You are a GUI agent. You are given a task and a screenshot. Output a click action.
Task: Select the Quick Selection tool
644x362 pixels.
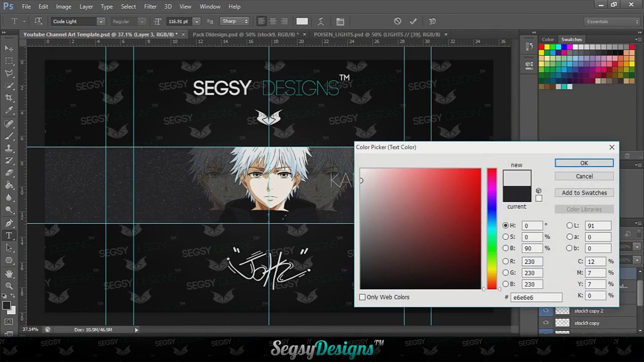point(9,86)
